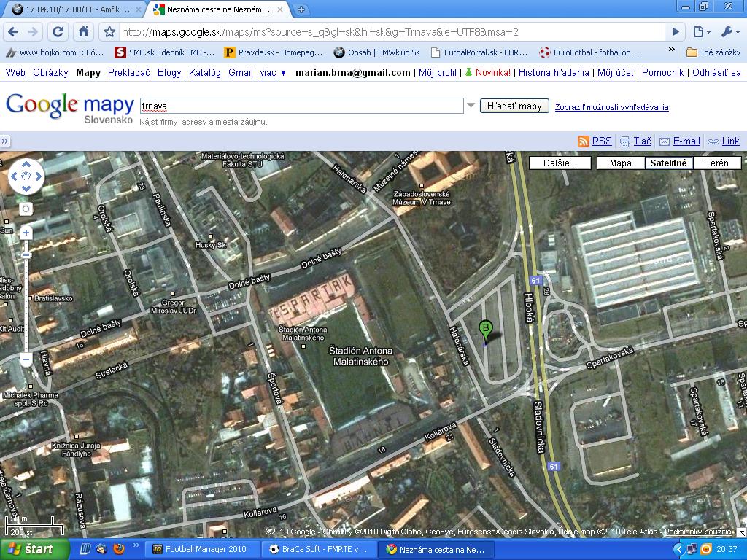747x560 pixels.
Task: Open the Ďalšie... layers dropdown
Action: 560,163
